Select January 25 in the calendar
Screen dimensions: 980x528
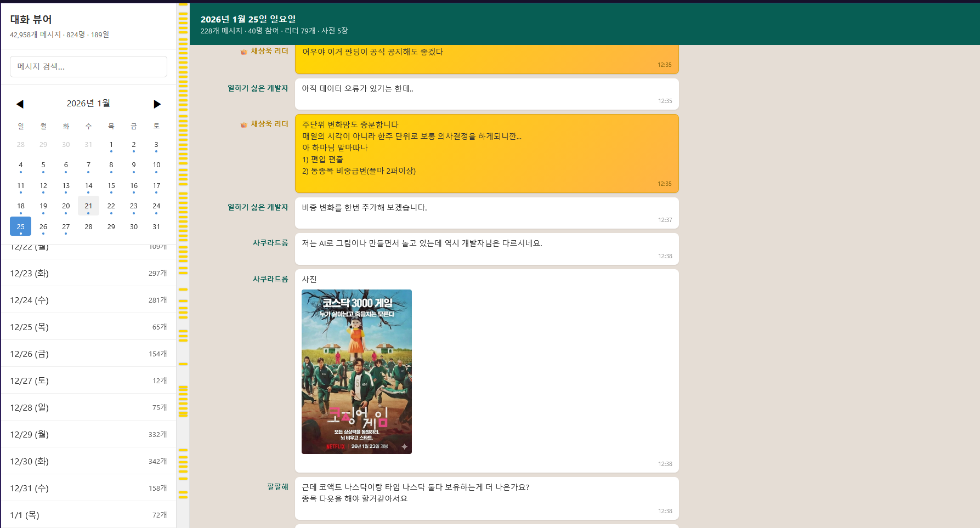(20, 226)
